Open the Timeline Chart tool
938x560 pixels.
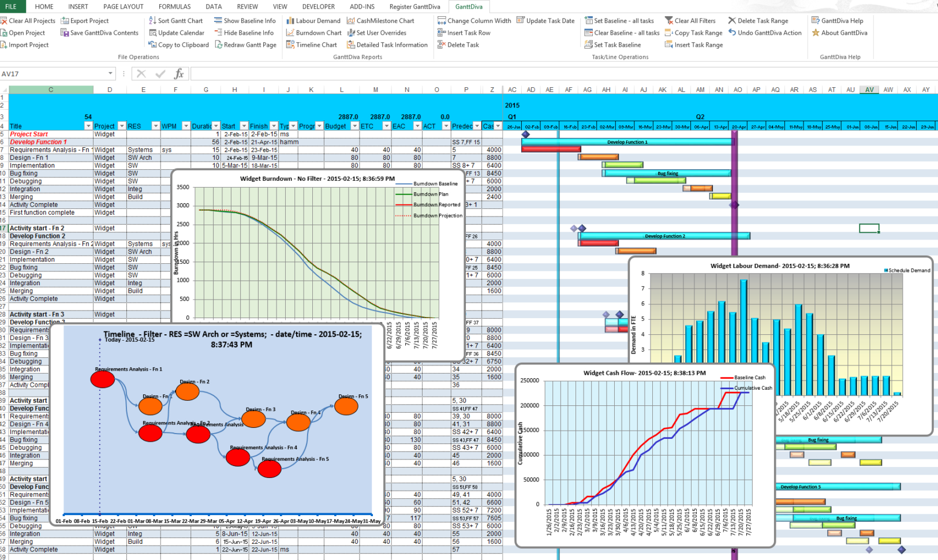pos(312,44)
